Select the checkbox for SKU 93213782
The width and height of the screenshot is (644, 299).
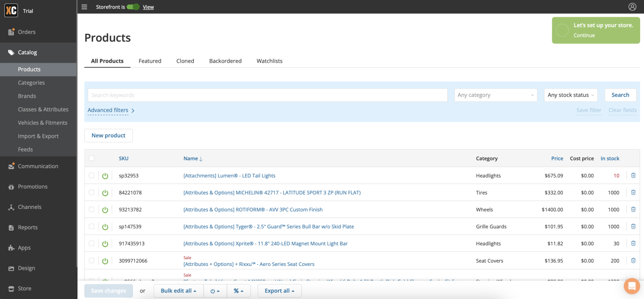91,209
